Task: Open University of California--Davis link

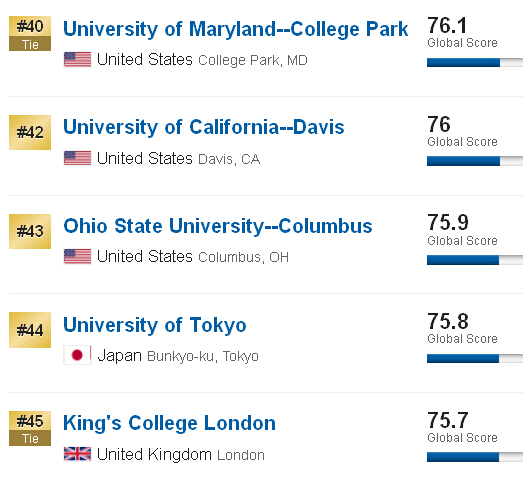Action: (x=203, y=127)
